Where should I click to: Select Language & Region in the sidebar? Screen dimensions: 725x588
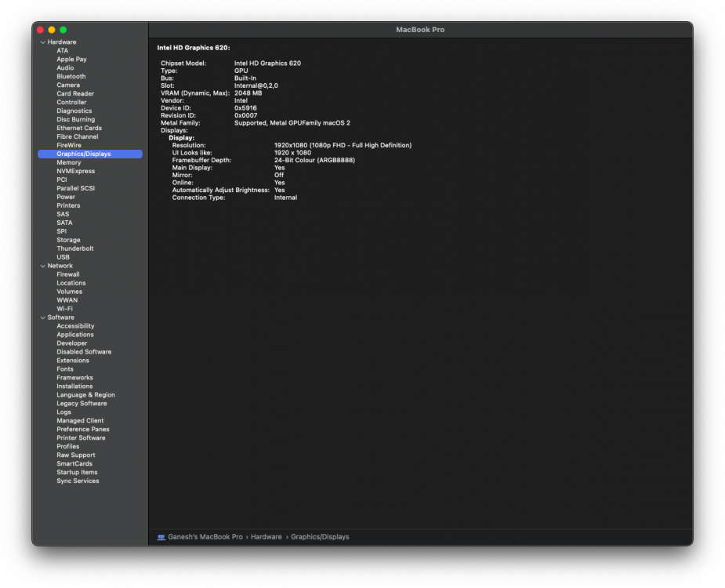86,395
